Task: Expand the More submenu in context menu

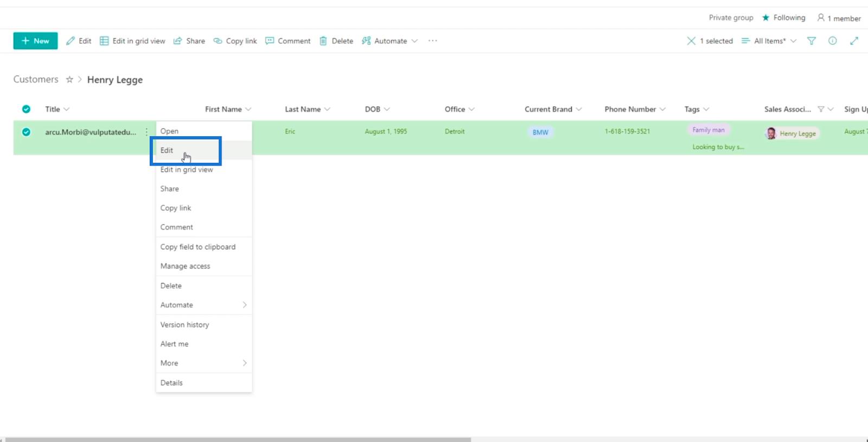Action: coord(204,363)
